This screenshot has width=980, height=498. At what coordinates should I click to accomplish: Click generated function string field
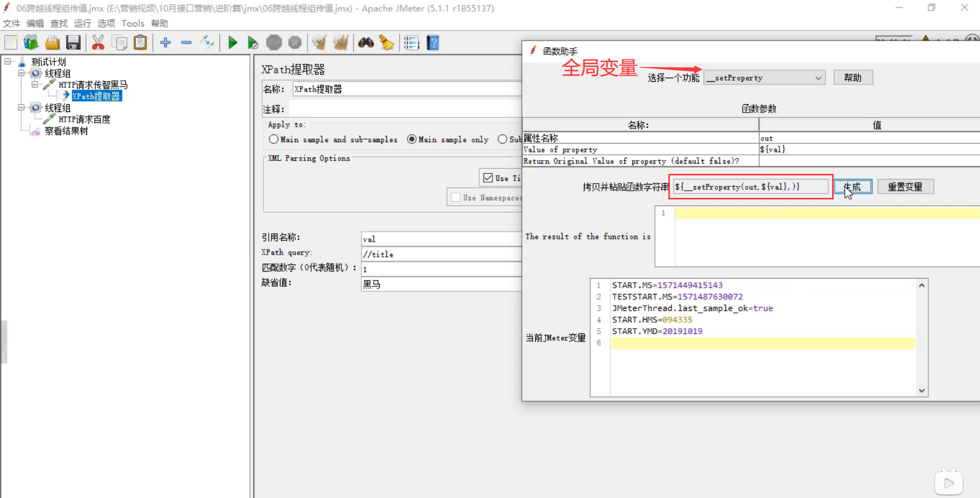coord(751,187)
